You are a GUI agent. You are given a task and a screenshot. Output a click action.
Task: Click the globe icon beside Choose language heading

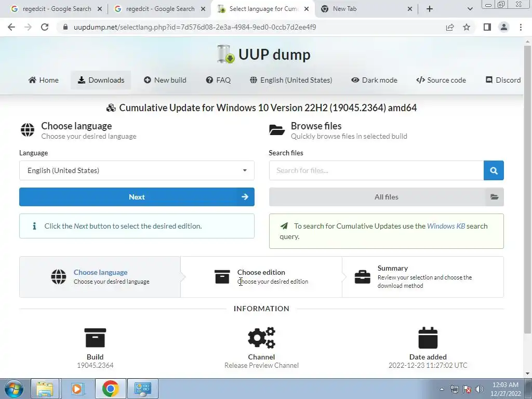coord(28,130)
